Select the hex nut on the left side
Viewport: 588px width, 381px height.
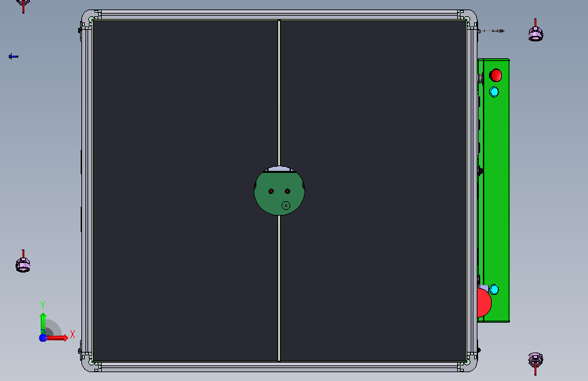tap(23, 265)
